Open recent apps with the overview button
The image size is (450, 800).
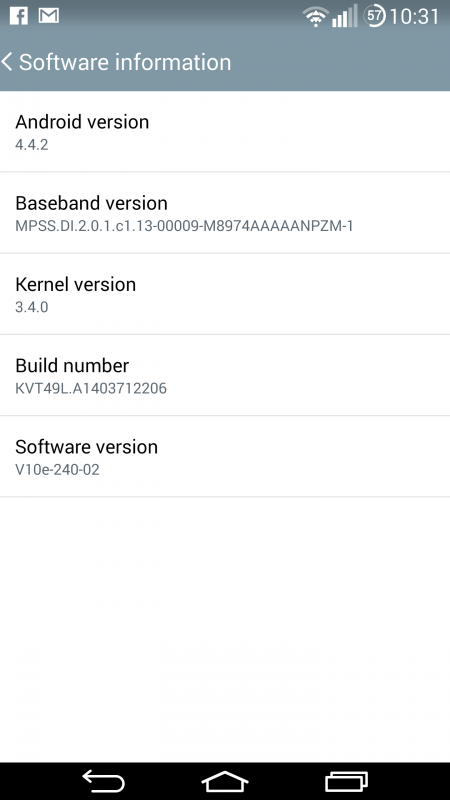pos(346,781)
